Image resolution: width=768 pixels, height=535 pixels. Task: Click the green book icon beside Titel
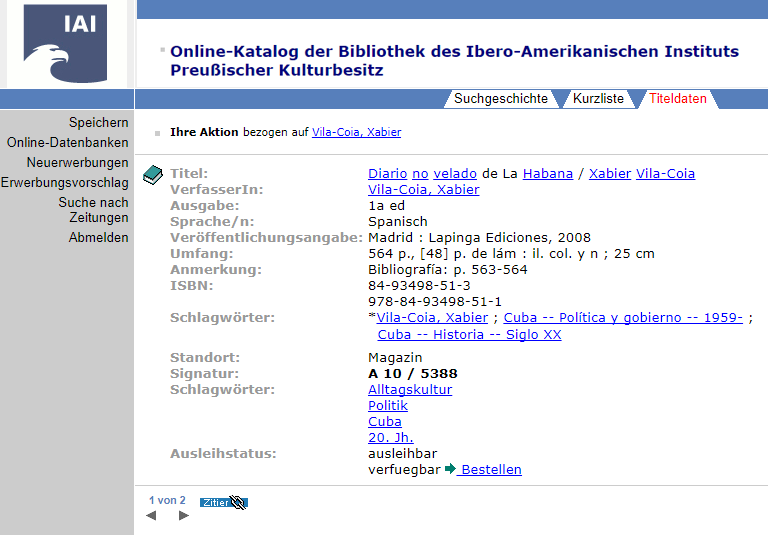153,175
